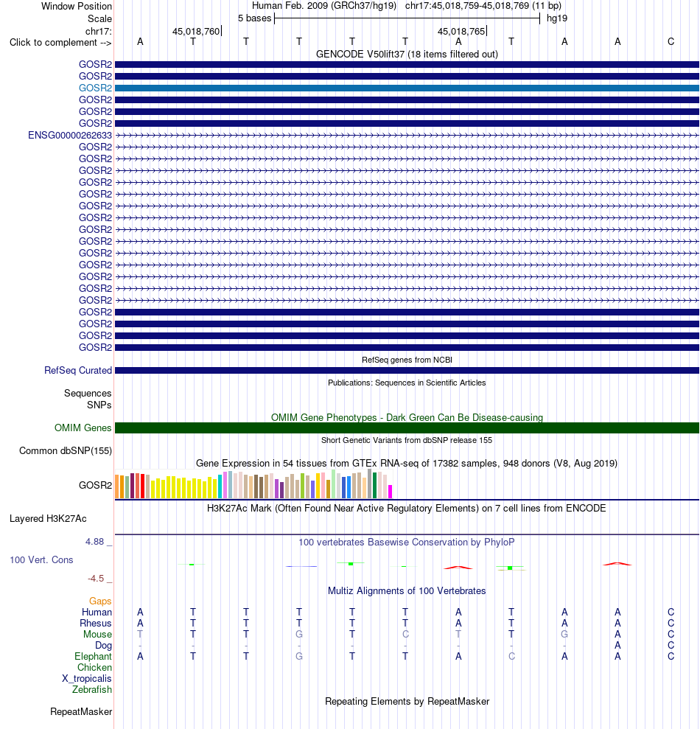Open Short Genetic Variants from dbSNP title
The width and height of the screenshot is (700, 729).
[407, 440]
